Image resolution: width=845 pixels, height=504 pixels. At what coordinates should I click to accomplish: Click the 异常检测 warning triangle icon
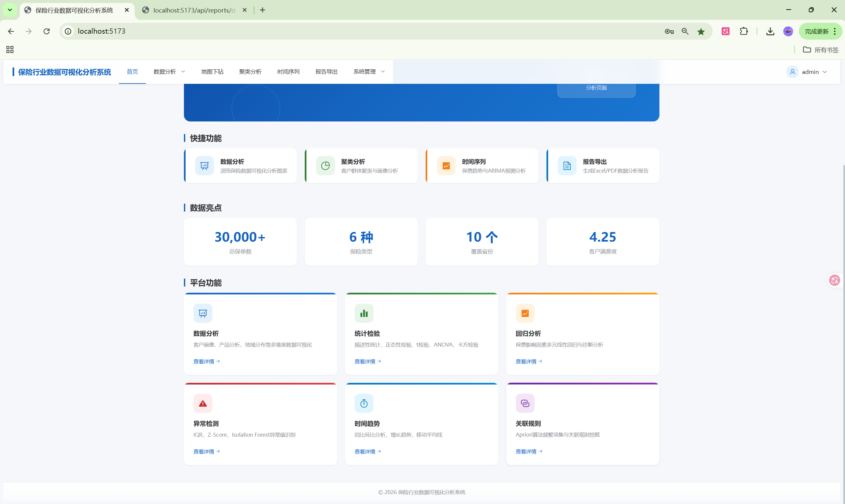click(202, 403)
